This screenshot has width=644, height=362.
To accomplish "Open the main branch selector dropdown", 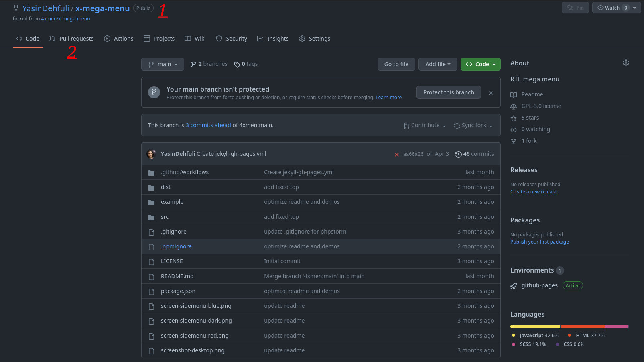I will [x=163, y=64].
